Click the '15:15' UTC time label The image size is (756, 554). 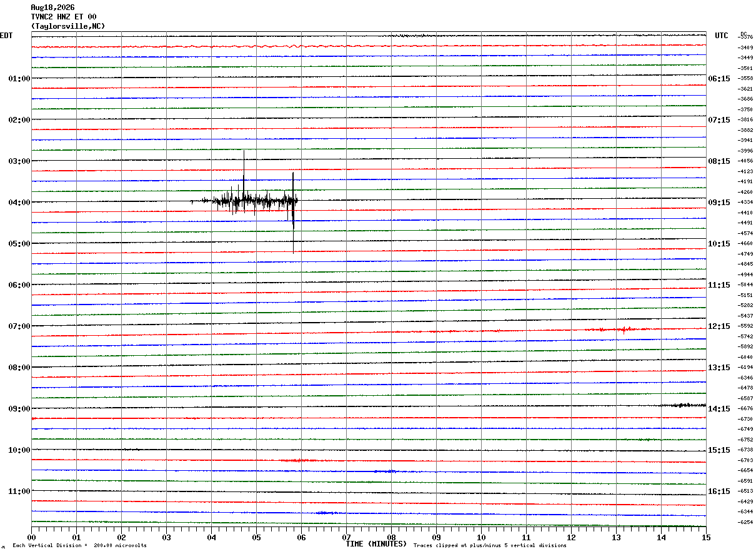[719, 450]
